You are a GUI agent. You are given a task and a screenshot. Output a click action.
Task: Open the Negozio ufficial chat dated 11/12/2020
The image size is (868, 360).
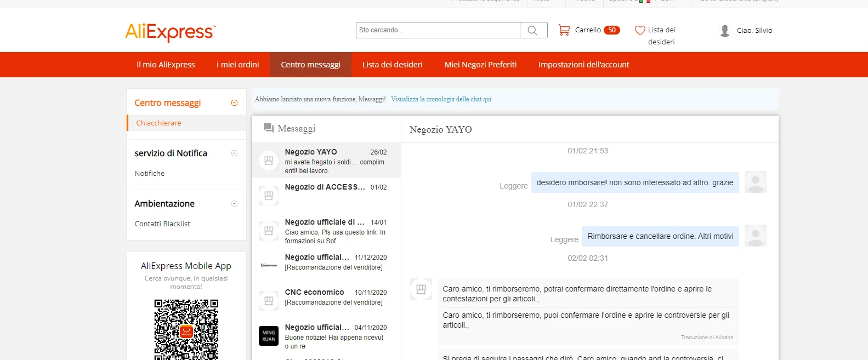click(x=327, y=266)
